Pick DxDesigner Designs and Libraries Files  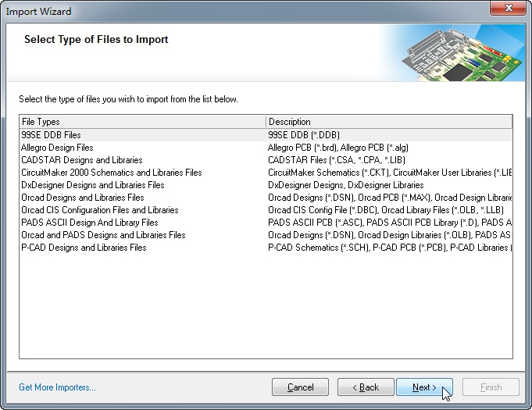pyautogui.click(x=266, y=185)
